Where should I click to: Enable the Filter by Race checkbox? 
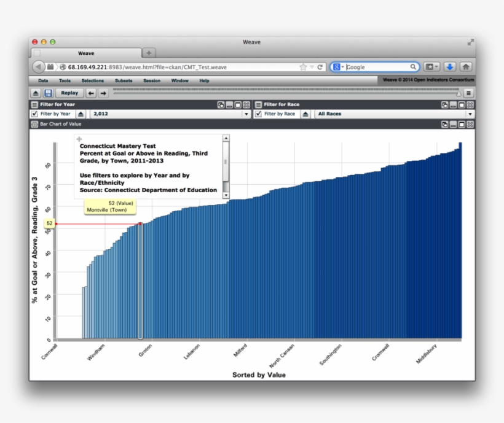pos(260,114)
